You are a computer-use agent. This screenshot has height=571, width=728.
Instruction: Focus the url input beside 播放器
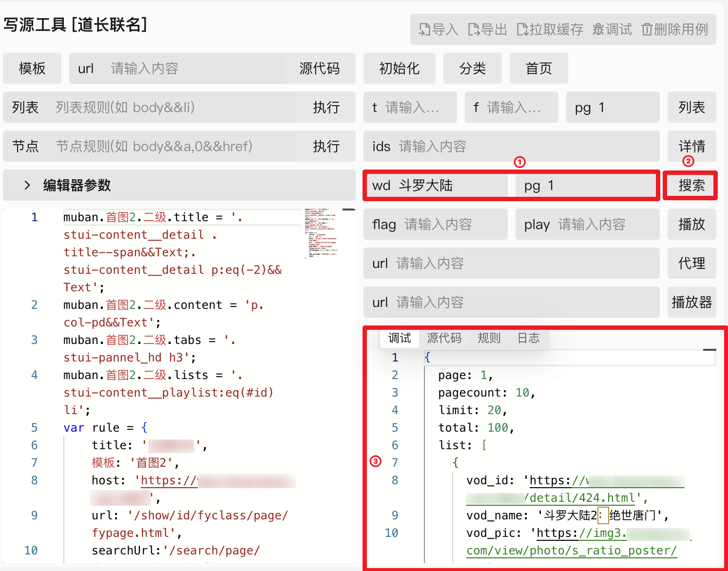(x=512, y=302)
